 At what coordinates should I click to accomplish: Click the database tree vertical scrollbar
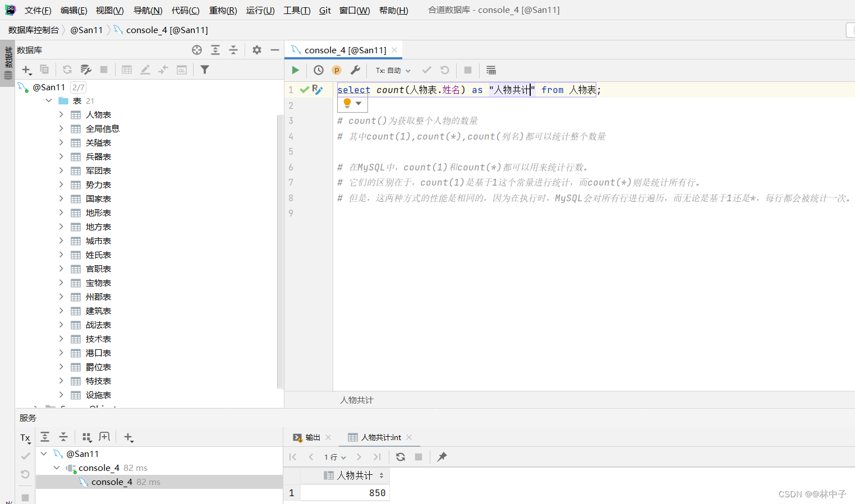click(x=279, y=251)
